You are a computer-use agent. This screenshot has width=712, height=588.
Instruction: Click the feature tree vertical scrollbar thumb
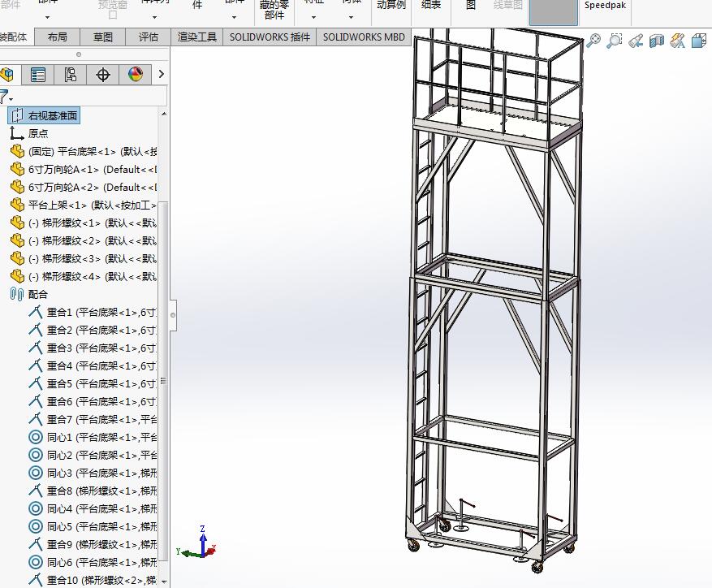click(163, 381)
